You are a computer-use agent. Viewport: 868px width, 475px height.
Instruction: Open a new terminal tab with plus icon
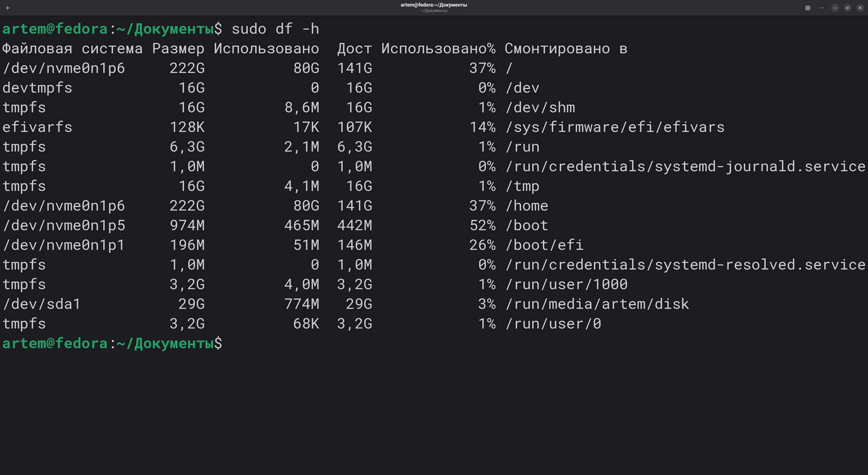pos(8,8)
